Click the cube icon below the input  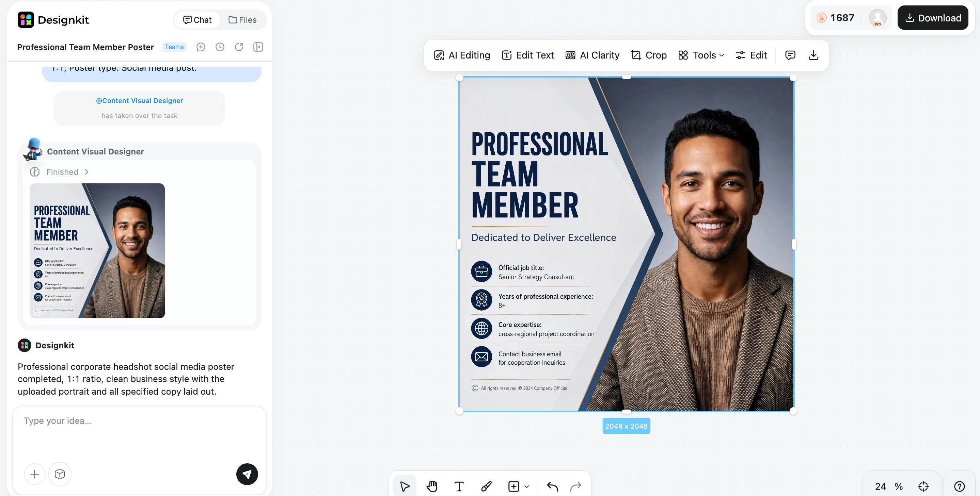(x=60, y=474)
